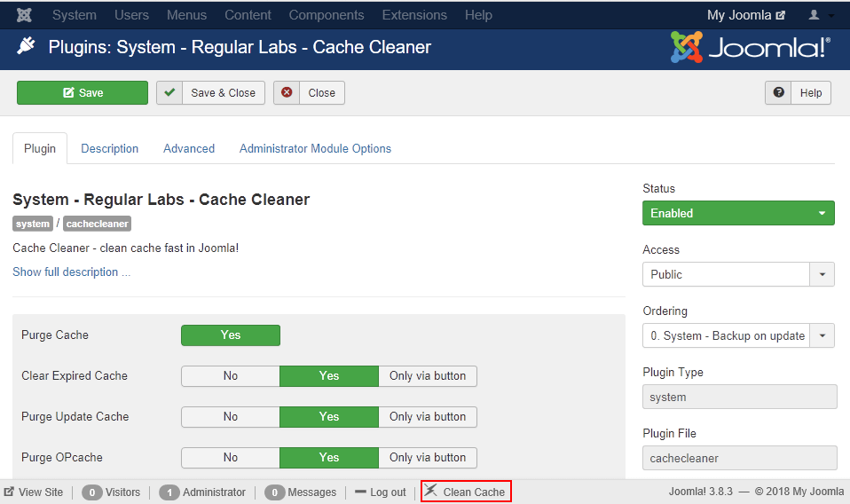Open the Users menu
The height and width of the screenshot is (504, 850).
(131, 15)
